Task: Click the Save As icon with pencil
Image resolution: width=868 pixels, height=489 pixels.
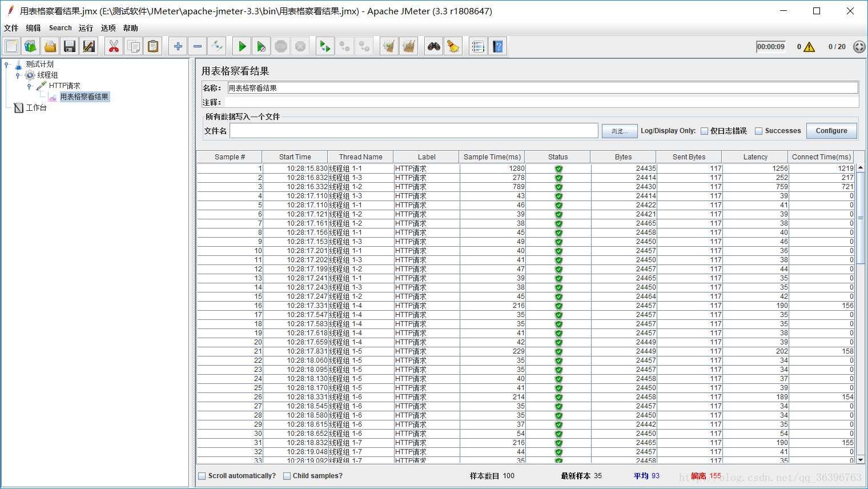Action: pyautogui.click(x=89, y=46)
